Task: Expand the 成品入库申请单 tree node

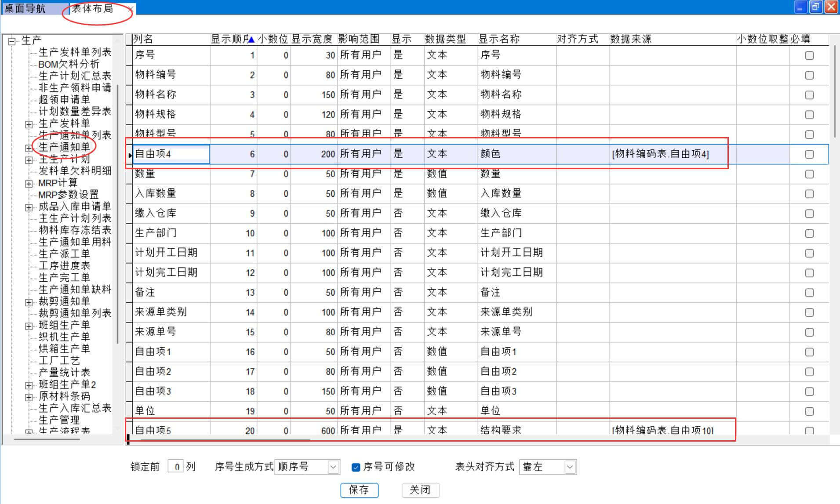Action: coord(29,207)
